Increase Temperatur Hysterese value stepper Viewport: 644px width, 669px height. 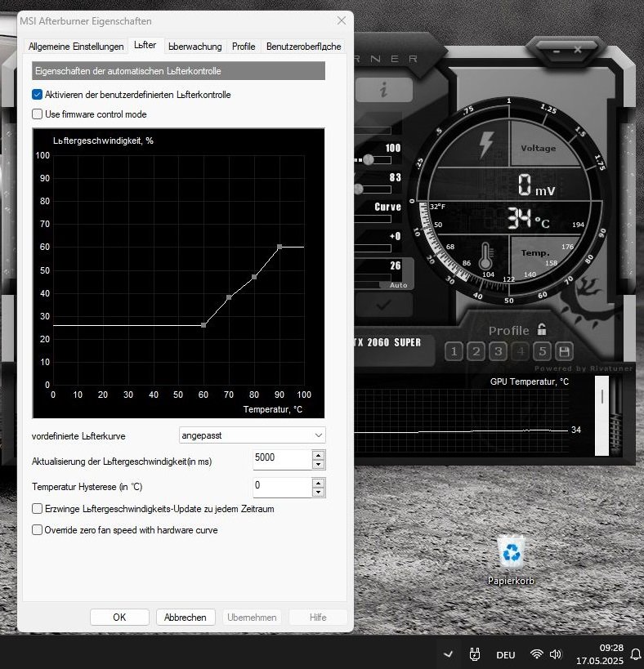319,483
